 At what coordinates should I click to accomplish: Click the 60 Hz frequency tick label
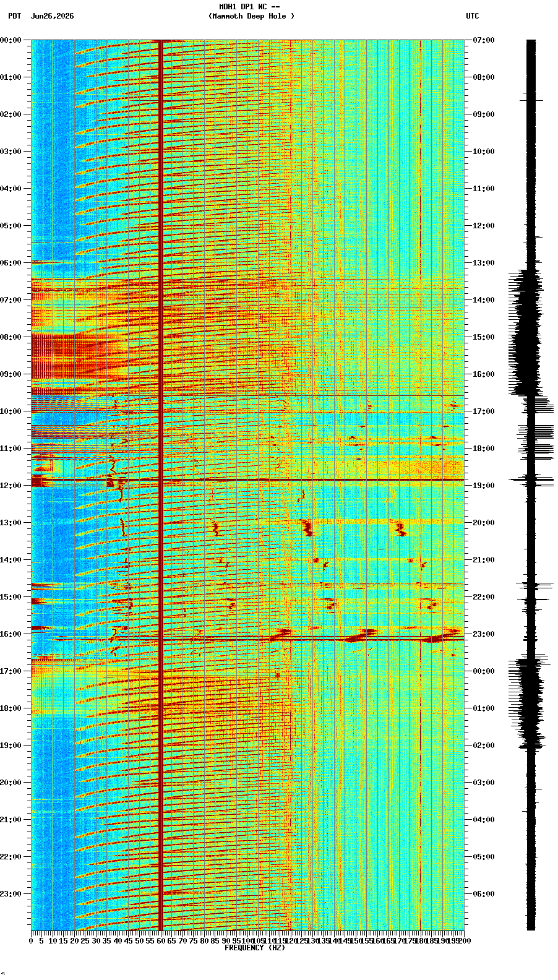point(161,941)
